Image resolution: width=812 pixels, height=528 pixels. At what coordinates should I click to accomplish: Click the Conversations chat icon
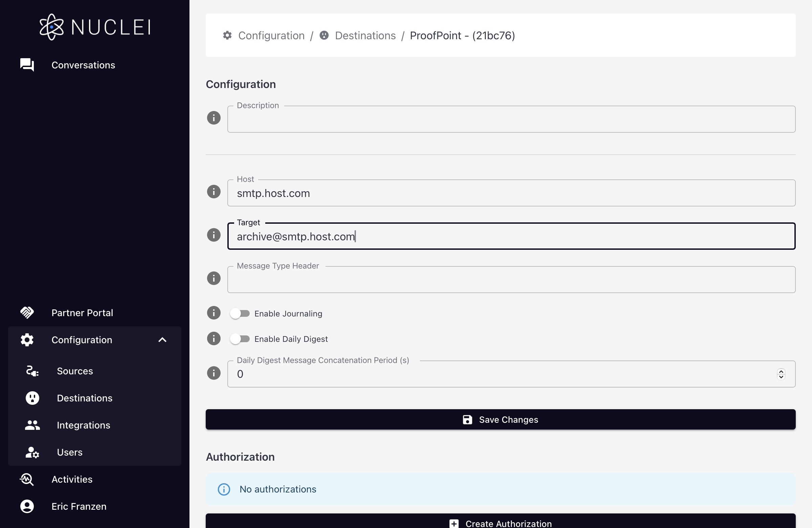pos(27,65)
